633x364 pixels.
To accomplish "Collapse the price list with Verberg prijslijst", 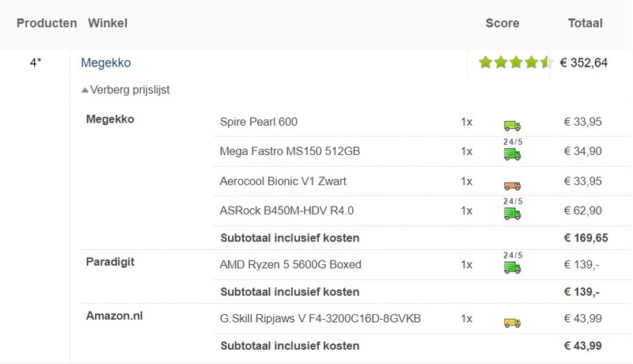I will click(x=125, y=89).
